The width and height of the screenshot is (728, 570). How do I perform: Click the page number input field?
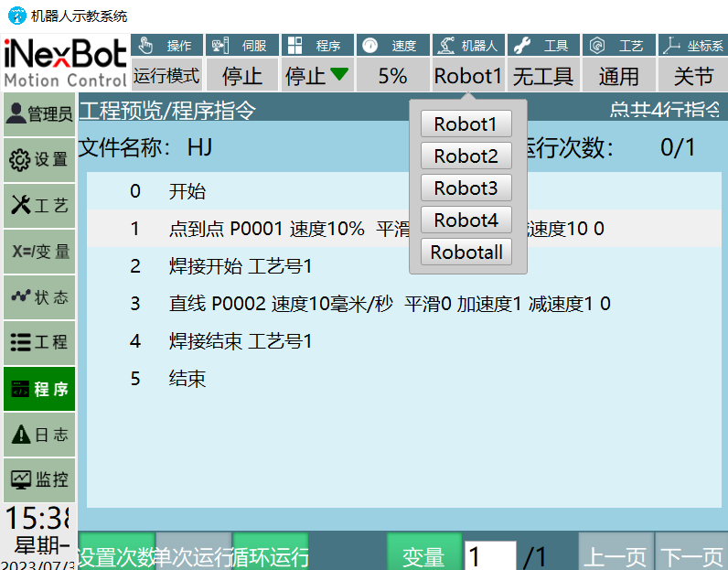point(490,556)
